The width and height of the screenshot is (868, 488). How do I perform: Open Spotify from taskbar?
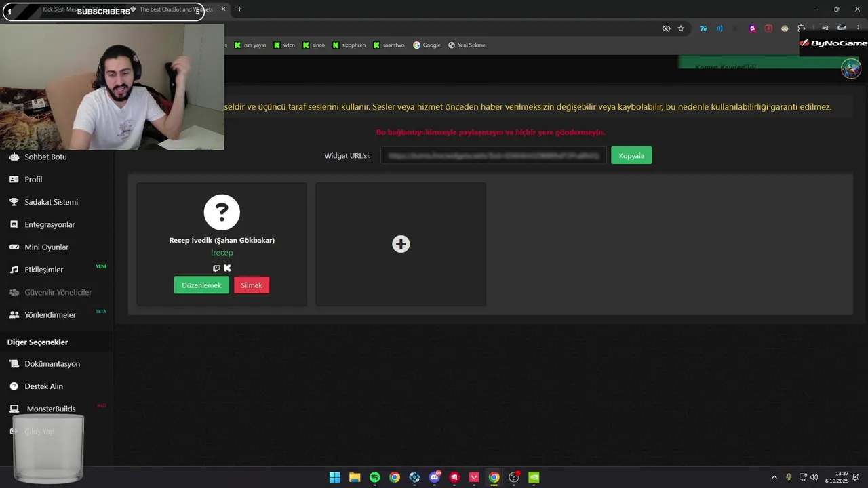coord(375,477)
